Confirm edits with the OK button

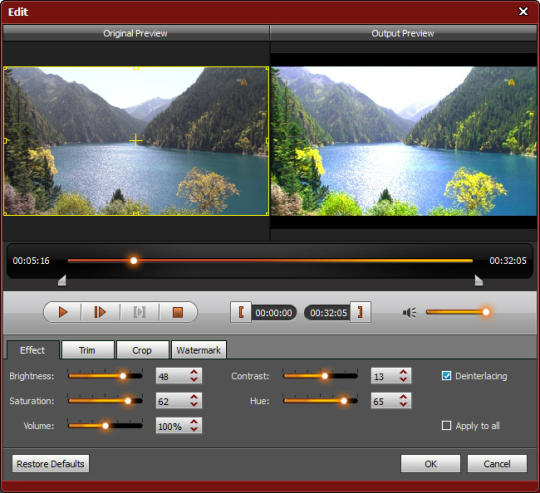tap(430, 464)
